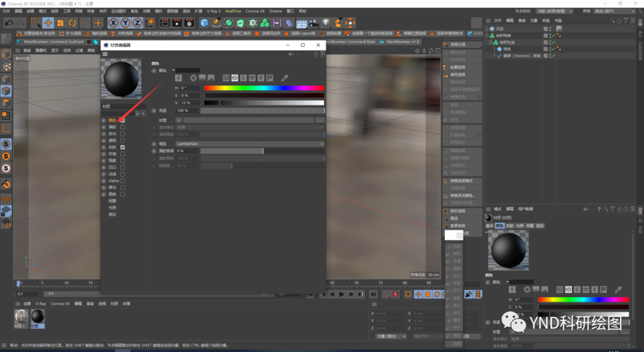Expand the color disclosure arrow in Material Editor

coord(174,70)
